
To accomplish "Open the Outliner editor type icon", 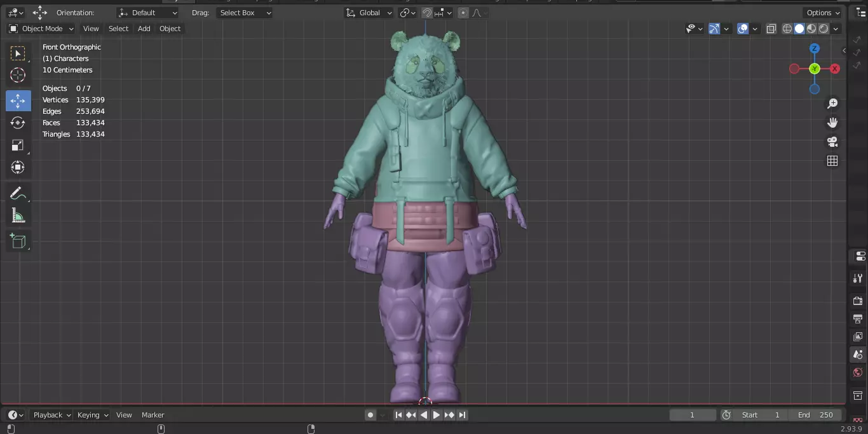I will tap(861, 13).
